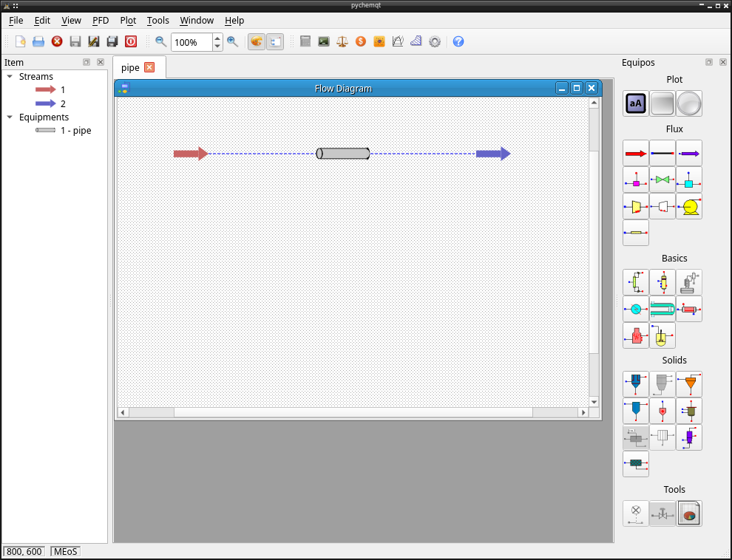Click the orange periodic table icon
The height and width of the screenshot is (560, 732).
379,41
